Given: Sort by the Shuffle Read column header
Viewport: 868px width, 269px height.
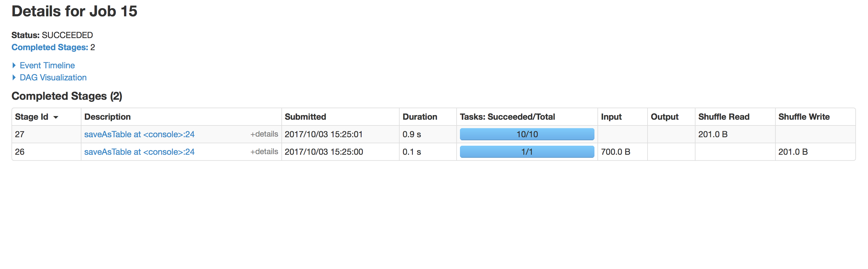Looking at the screenshot, I should pos(724,117).
